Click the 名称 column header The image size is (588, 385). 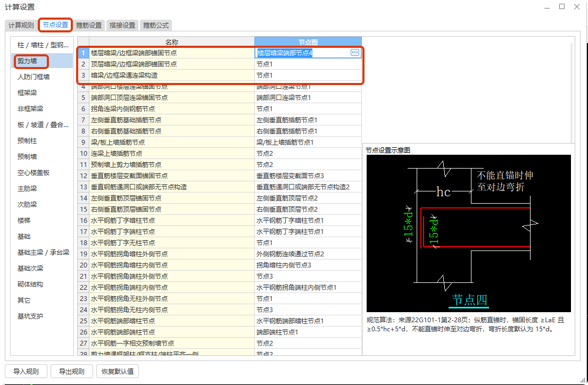click(172, 42)
